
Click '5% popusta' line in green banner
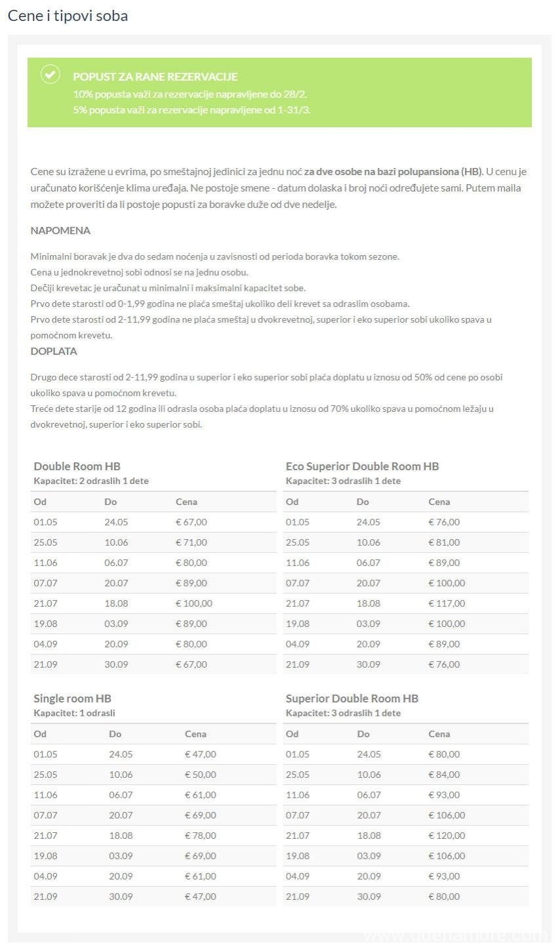point(191,110)
